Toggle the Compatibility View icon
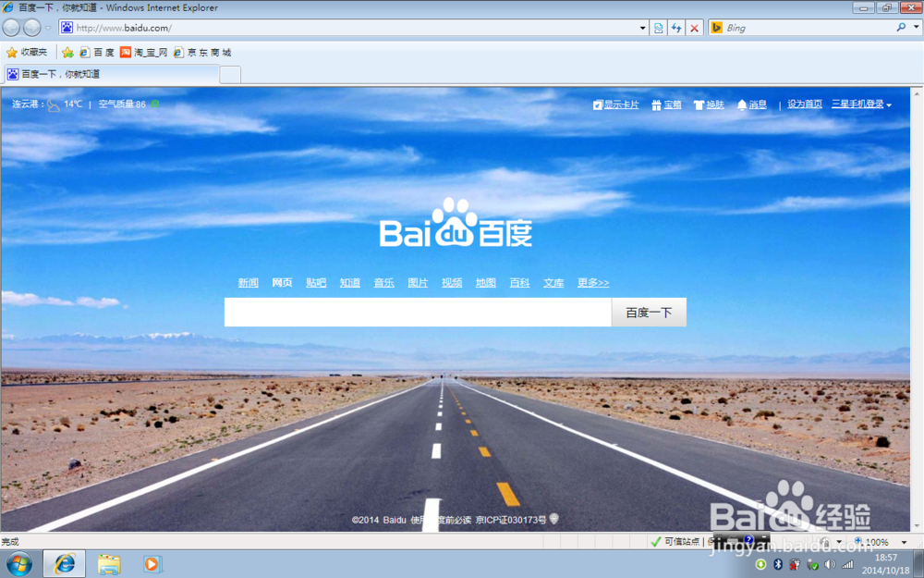 tap(658, 28)
